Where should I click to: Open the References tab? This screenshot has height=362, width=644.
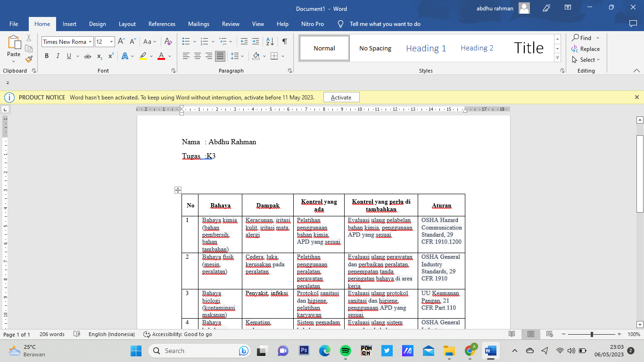click(x=162, y=24)
